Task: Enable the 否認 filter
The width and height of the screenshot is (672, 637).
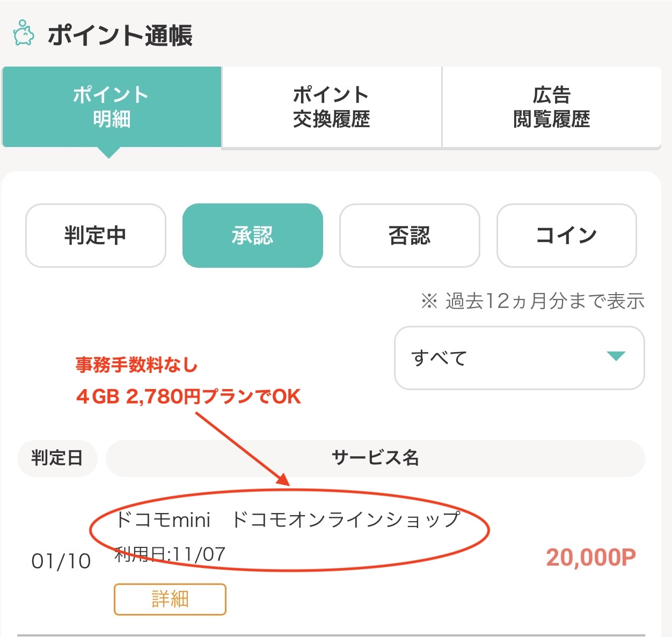Action: point(410,236)
